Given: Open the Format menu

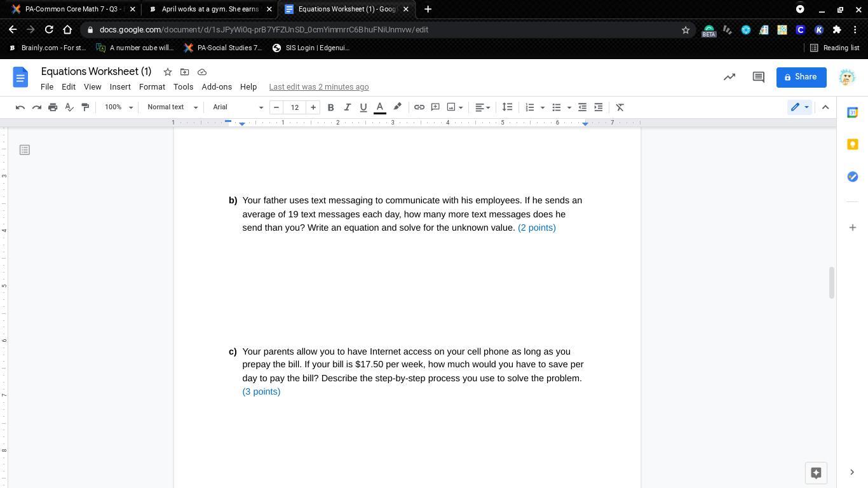Looking at the screenshot, I should tap(152, 87).
